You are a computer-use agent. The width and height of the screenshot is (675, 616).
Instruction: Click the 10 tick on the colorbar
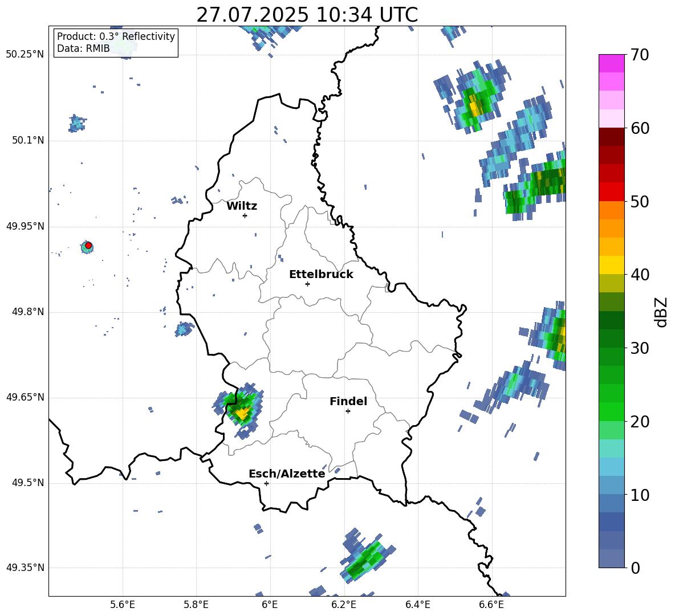[639, 495]
